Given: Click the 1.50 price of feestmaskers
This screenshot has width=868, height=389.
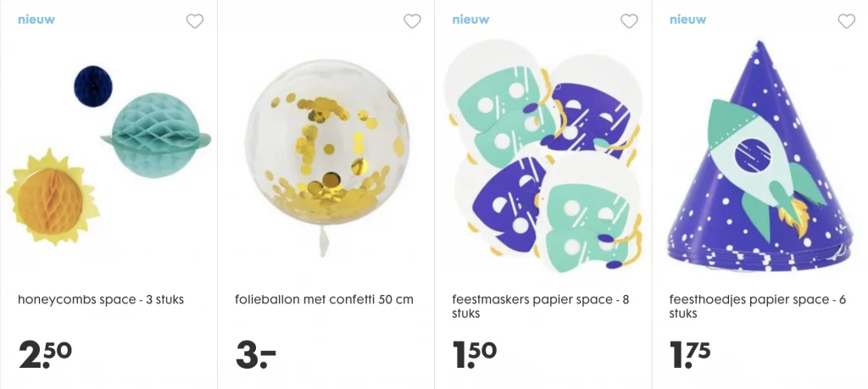Looking at the screenshot, I should (x=475, y=354).
